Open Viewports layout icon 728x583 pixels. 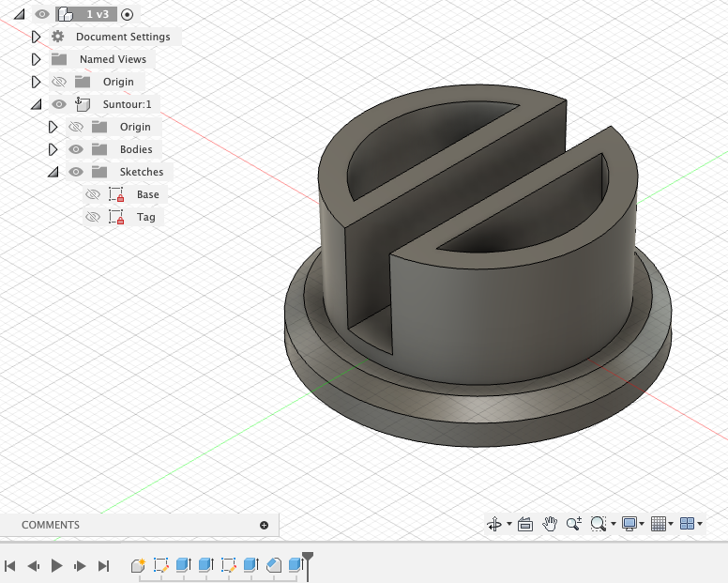687,524
